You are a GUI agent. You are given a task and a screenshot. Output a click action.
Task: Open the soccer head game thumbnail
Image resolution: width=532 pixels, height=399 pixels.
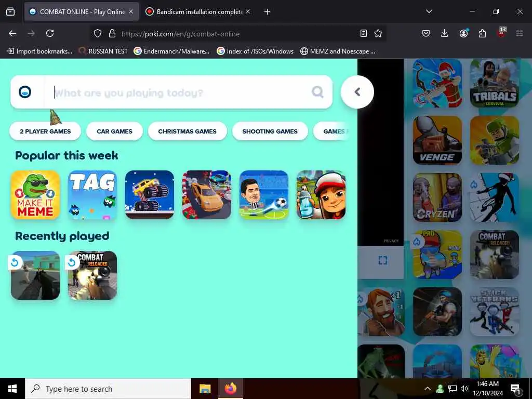(264, 195)
